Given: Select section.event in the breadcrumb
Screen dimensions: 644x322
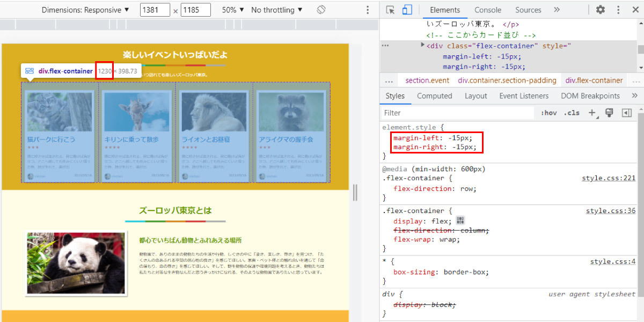Looking at the screenshot, I should pyautogui.click(x=427, y=80).
